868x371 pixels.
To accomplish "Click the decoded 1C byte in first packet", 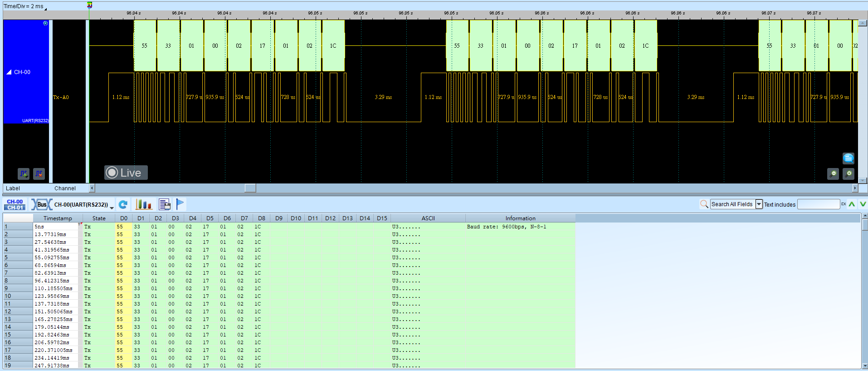I will coord(333,45).
